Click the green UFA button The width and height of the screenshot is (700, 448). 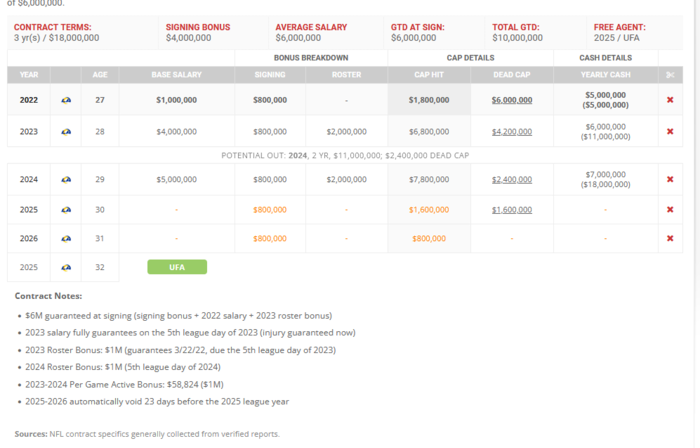coord(177,267)
